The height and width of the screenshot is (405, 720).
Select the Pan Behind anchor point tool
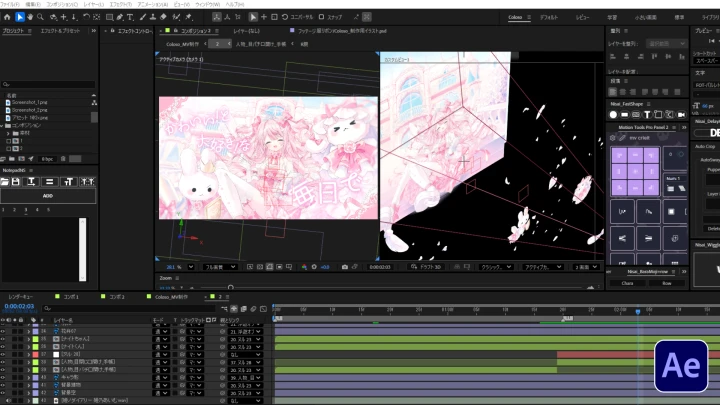point(96,17)
